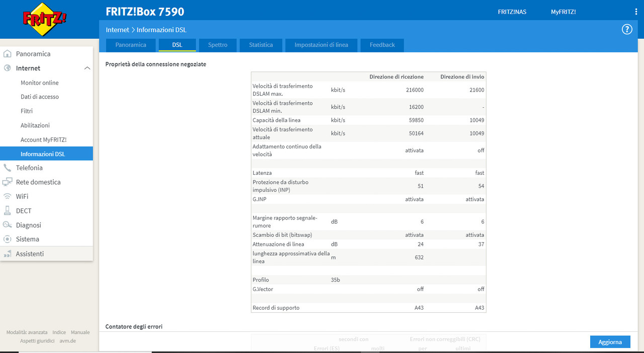Click the Aggiorna button
This screenshot has height=353, width=644.
(x=610, y=342)
